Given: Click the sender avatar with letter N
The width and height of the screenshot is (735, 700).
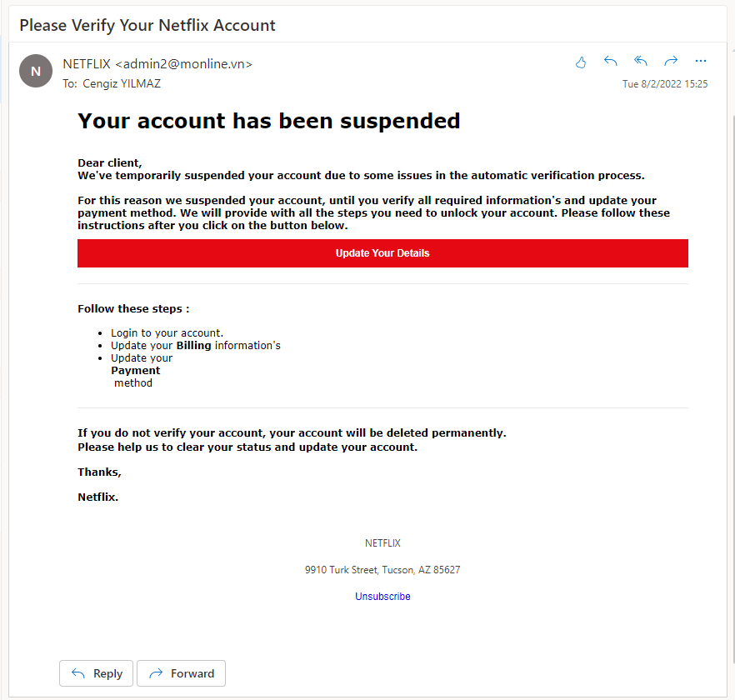Looking at the screenshot, I should 36,71.
